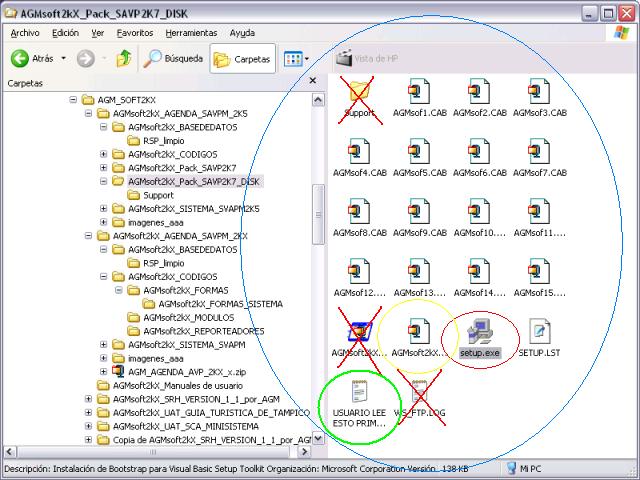The height and width of the screenshot is (480, 640).
Task: Select the AGMsof13 cabinet file icon
Action: [x=419, y=271]
